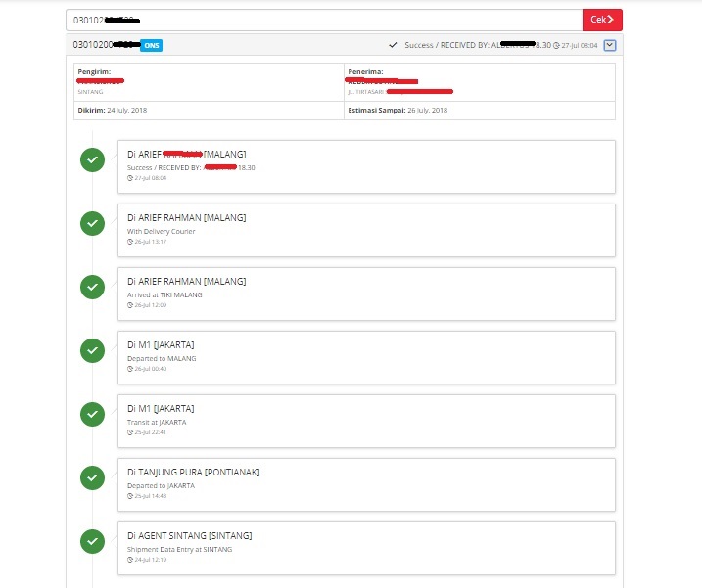The image size is (702, 588).
Task: Select 'Departed to MALANG' text
Action: pos(162,358)
